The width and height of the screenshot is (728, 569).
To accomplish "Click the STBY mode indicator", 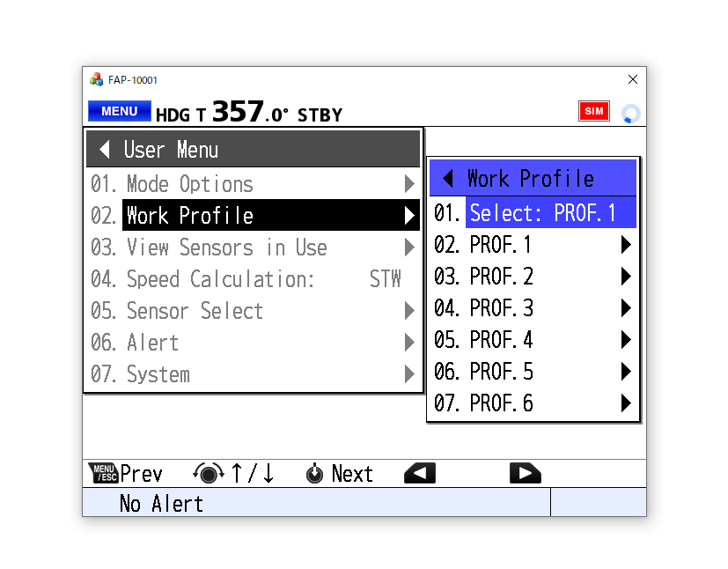I will (x=320, y=115).
